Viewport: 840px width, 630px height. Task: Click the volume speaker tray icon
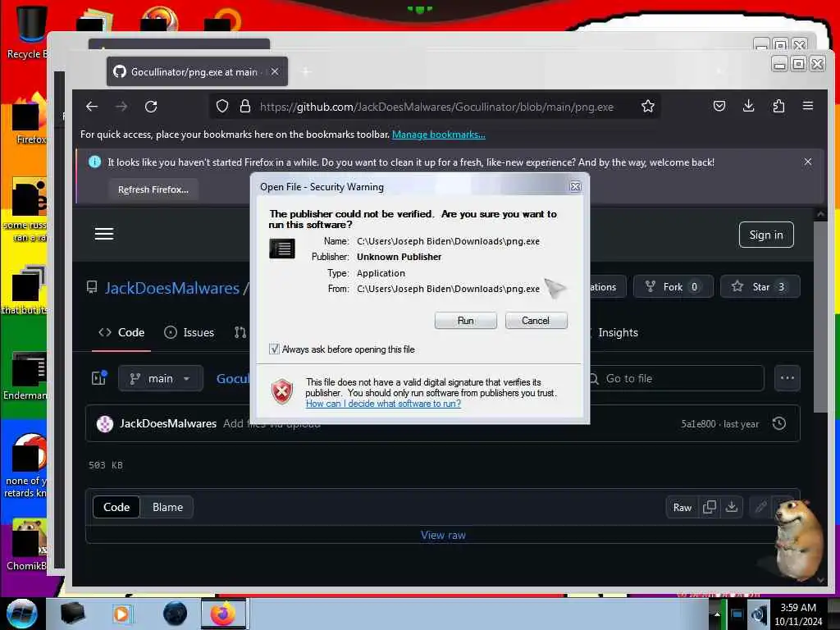(759, 614)
